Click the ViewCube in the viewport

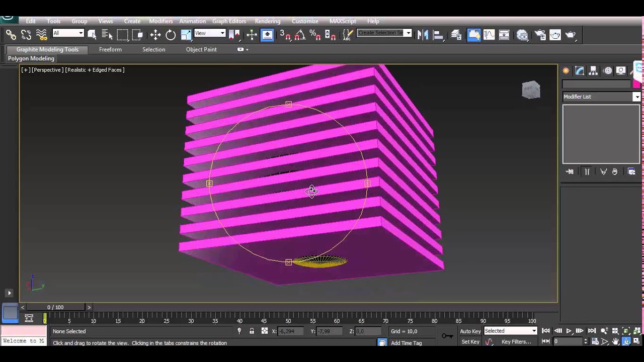531,90
